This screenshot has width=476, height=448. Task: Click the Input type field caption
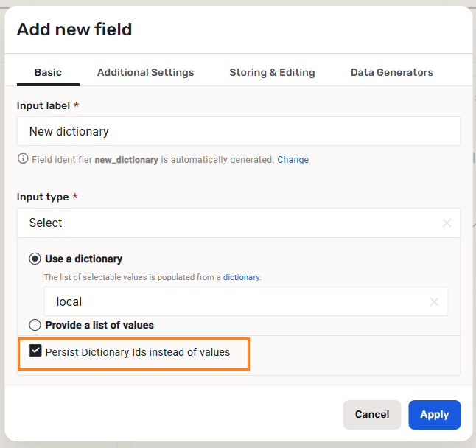pyautogui.click(x=43, y=197)
